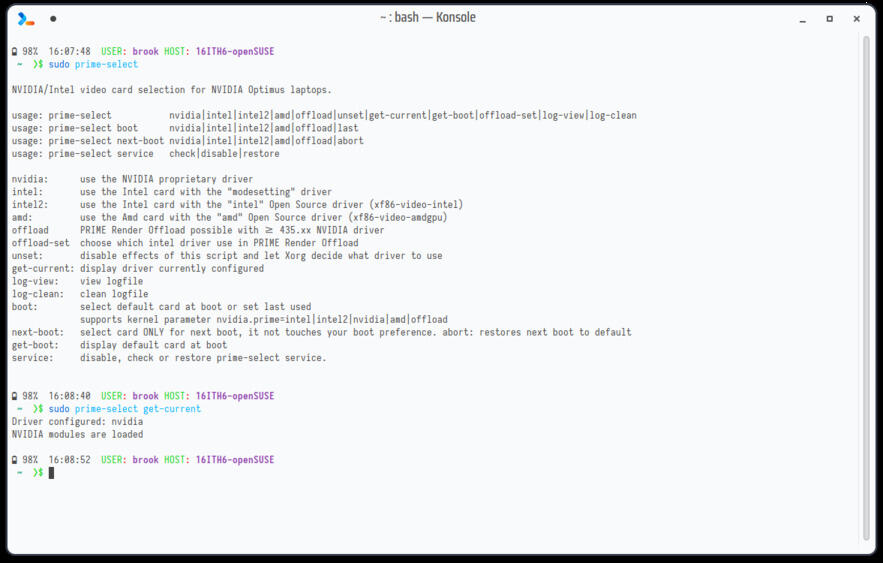Screen dimensions: 883x563
Task: Click the battery icon at 16:08:40 prompt
Action: [15, 396]
